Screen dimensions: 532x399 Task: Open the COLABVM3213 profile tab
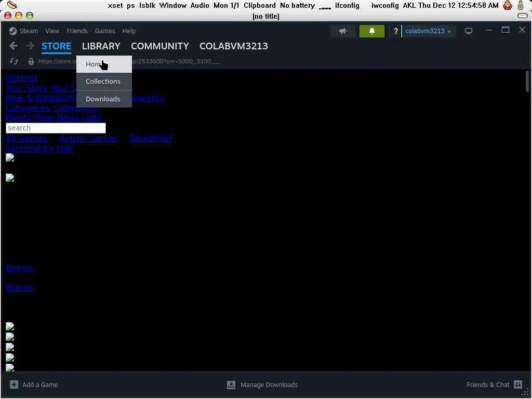[x=234, y=46]
